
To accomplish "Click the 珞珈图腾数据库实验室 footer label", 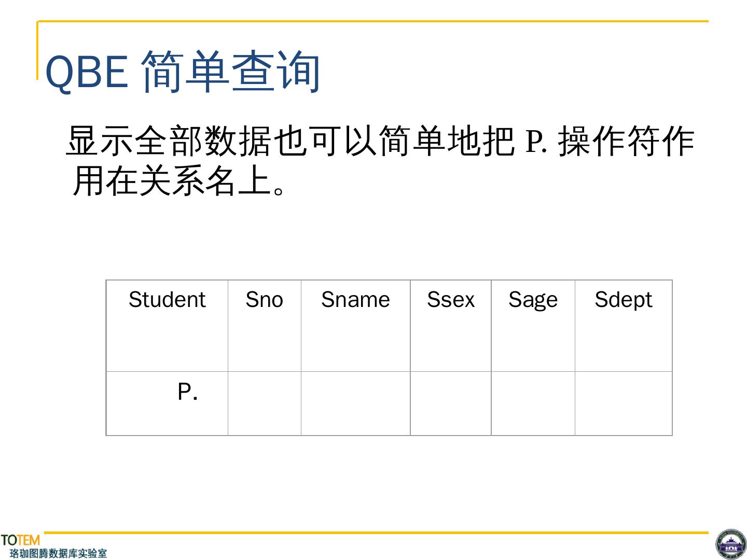I will click(58, 553).
